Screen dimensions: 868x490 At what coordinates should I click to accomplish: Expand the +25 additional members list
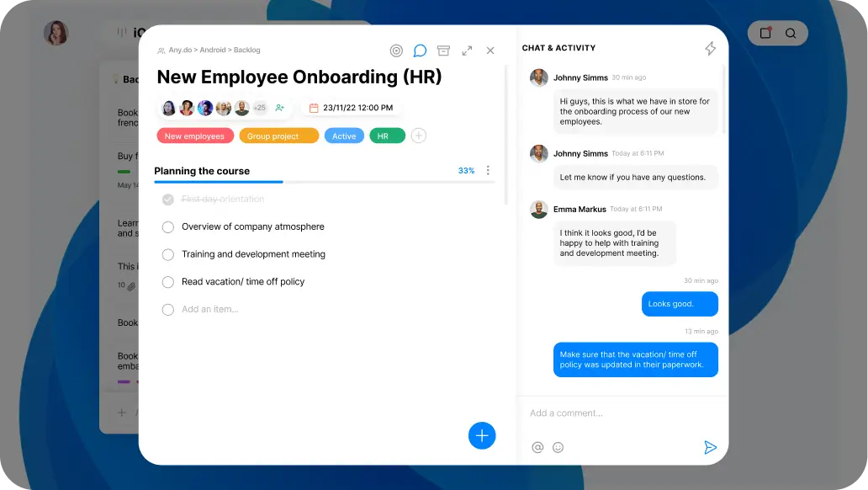pos(260,108)
